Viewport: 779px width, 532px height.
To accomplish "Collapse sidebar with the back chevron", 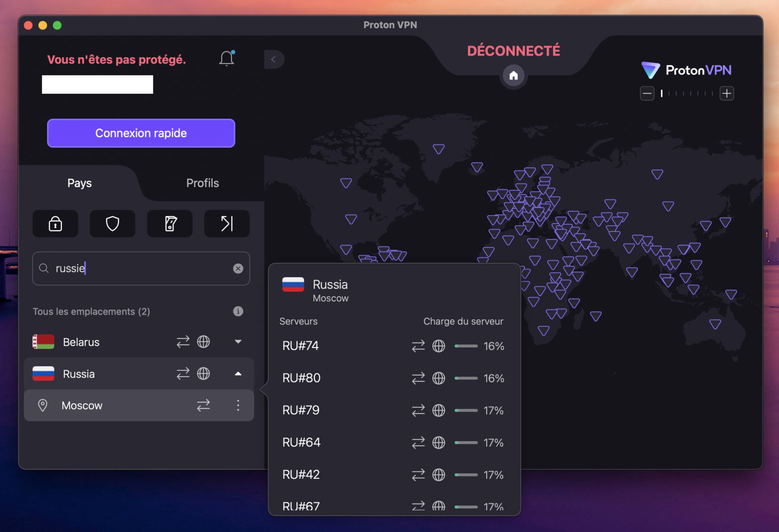I will pos(274,59).
